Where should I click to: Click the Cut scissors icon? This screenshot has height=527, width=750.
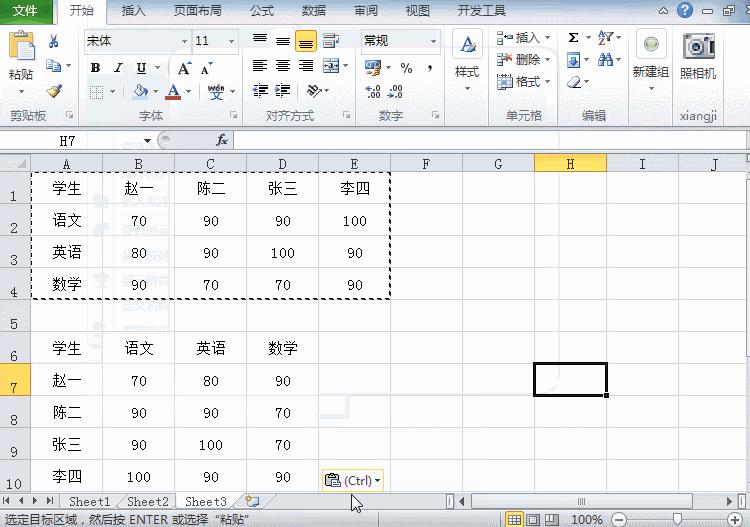54,41
